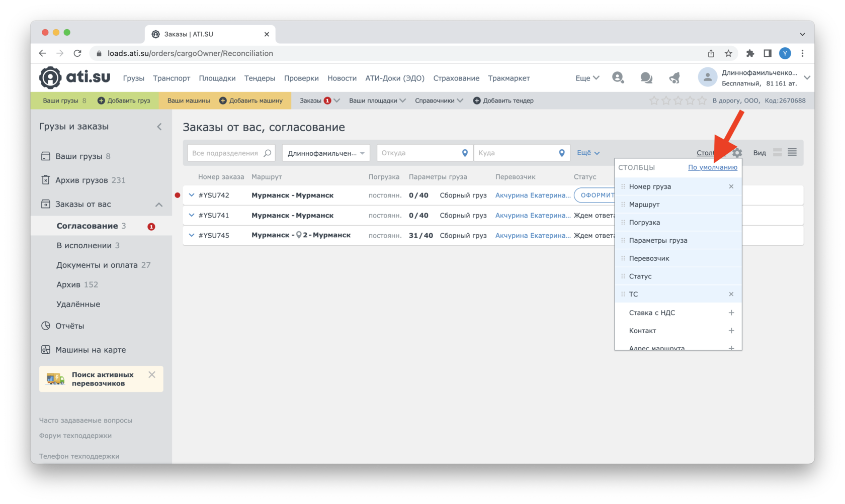This screenshot has width=845, height=504.
Task: Expand order #YSU745 row
Action: coord(192,235)
